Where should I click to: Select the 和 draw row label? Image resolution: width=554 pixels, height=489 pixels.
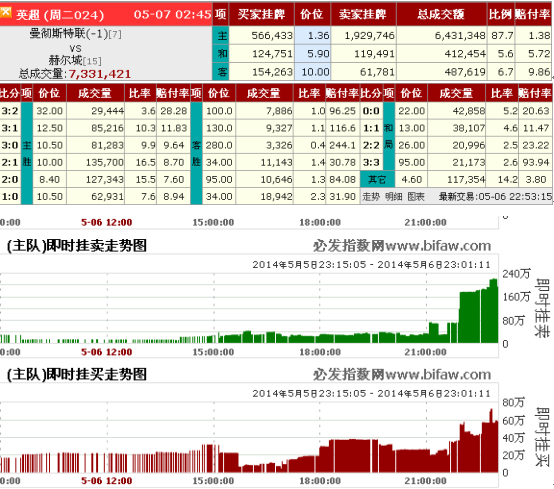click(x=221, y=54)
